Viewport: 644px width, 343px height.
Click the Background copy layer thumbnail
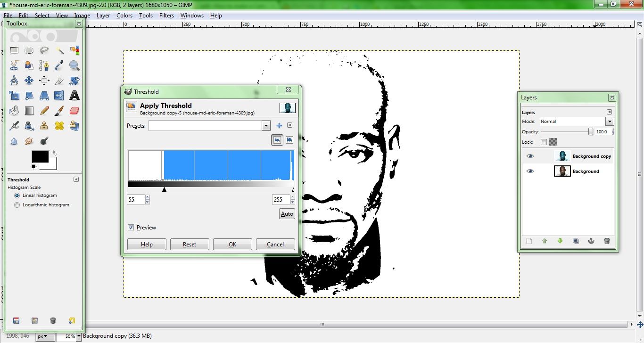point(562,155)
